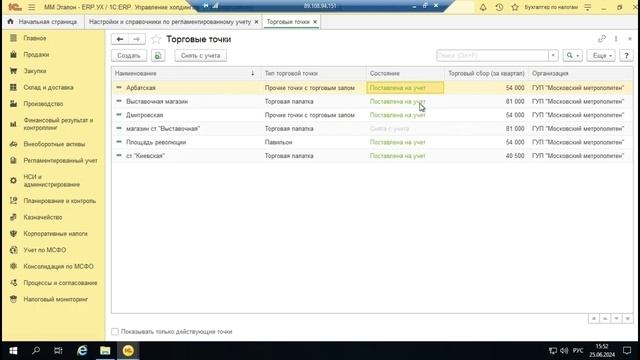Open Казначейство section in sidebar
This screenshot has width=640, height=360.
42,217
